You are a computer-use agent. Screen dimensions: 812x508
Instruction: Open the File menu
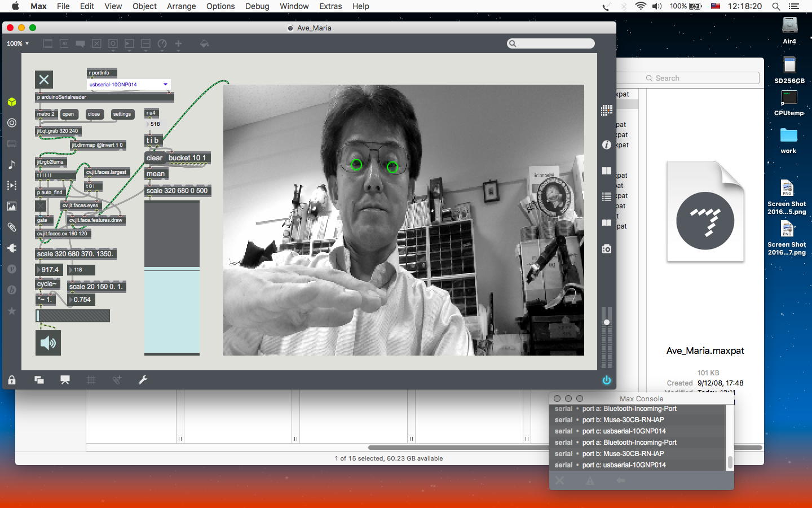[63, 6]
